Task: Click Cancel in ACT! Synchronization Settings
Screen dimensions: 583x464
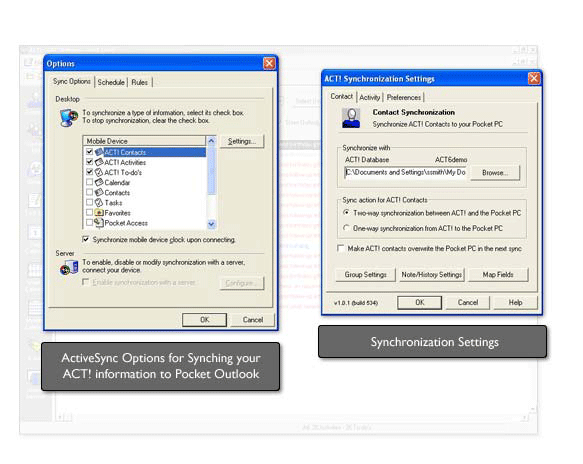Action: click(468, 303)
